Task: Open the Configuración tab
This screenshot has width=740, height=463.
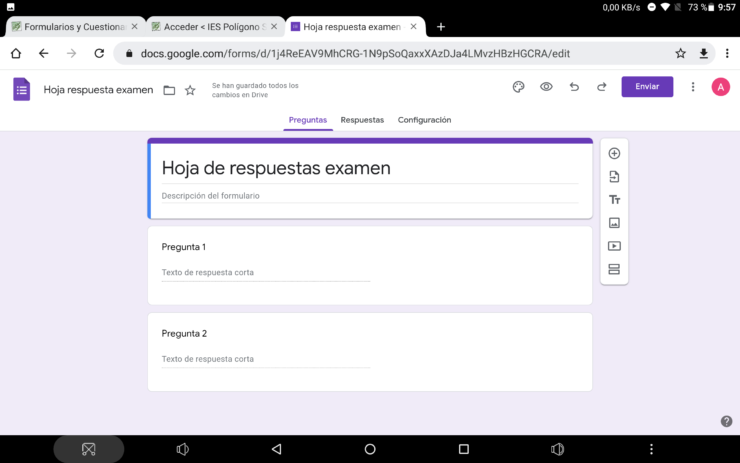Action: tap(424, 120)
